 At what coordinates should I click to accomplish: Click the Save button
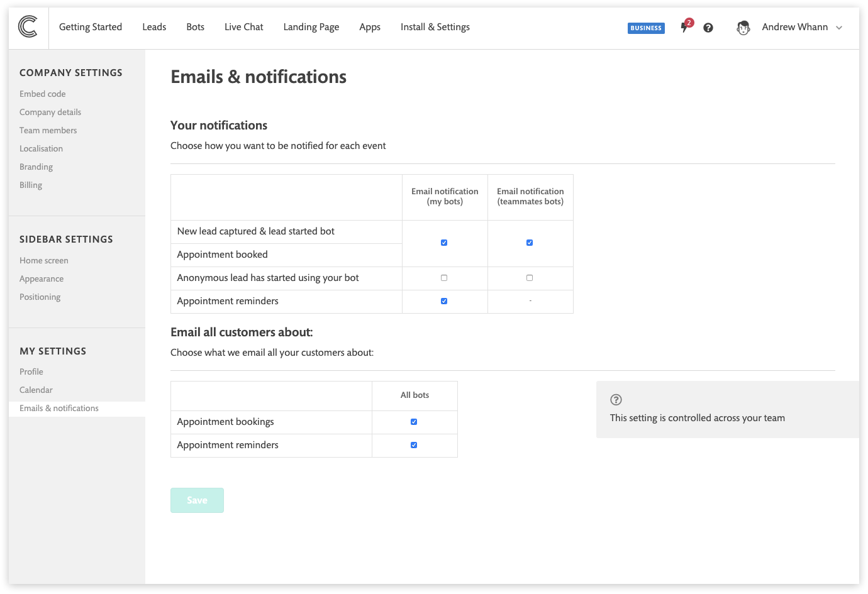pyautogui.click(x=197, y=500)
